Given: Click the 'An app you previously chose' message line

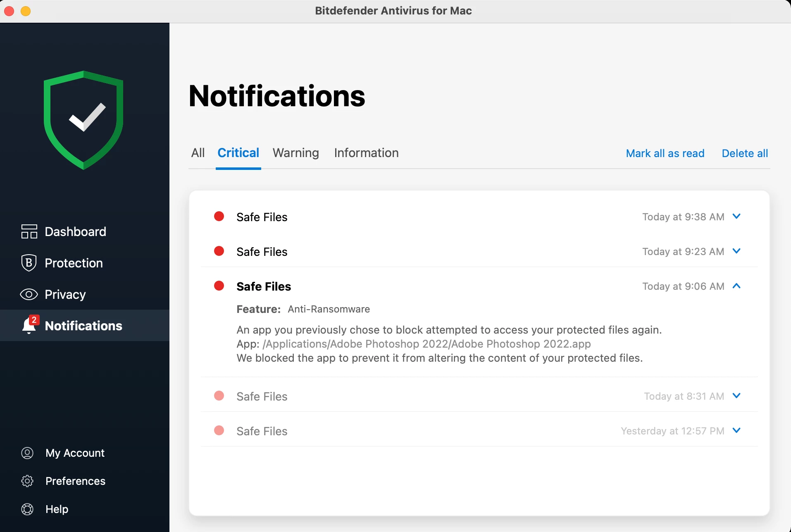Looking at the screenshot, I should pos(449,330).
